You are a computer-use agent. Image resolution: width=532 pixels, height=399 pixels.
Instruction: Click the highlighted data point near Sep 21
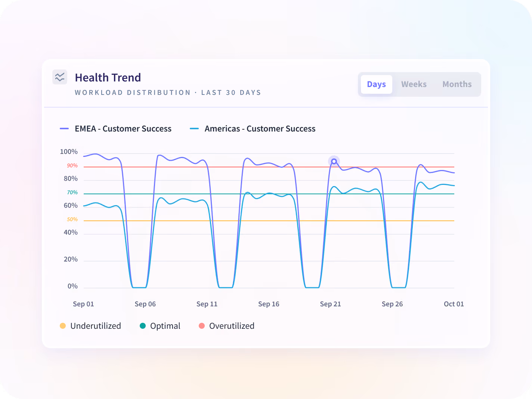pos(334,161)
